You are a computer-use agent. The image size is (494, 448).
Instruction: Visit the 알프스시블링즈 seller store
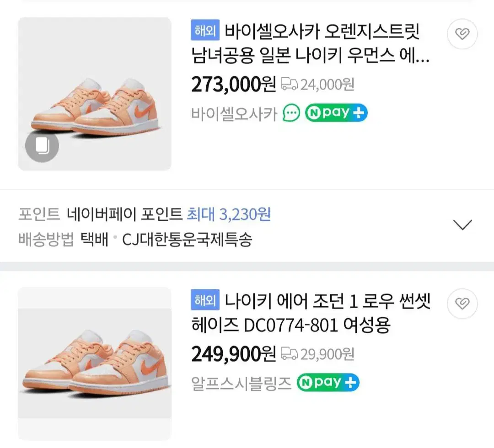[x=241, y=383]
